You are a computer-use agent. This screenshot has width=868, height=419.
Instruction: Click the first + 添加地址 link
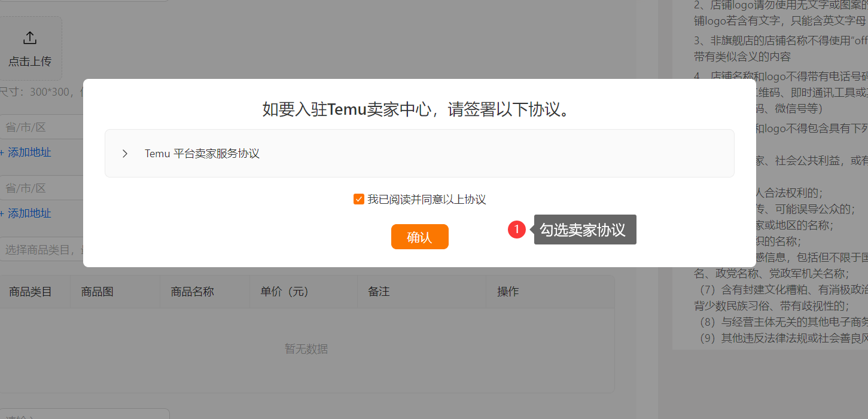(25, 152)
